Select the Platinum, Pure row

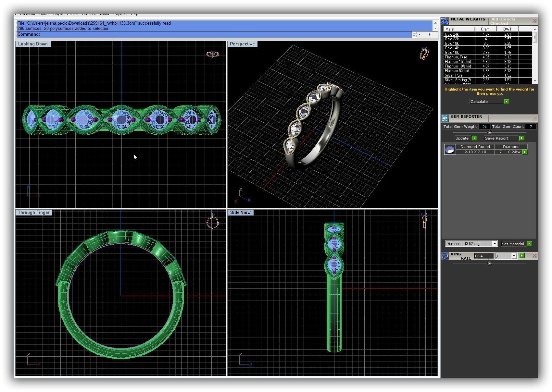(x=488, y=57)
